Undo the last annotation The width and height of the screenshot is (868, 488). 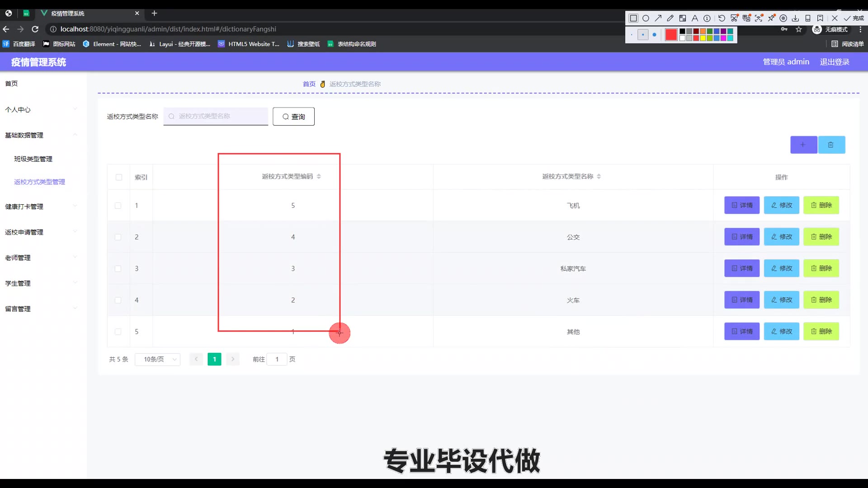click(x=722, y=19)
